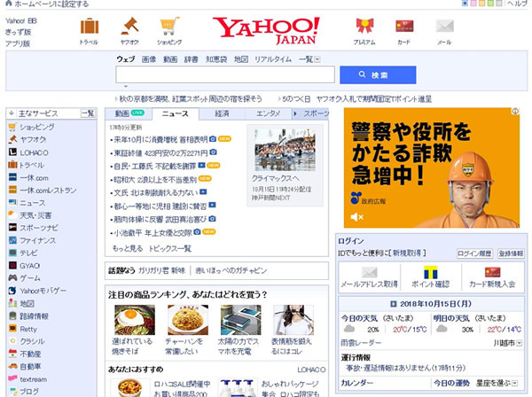Click inside the search text field
Viewport: 532px width, 397px height.
tap(223, 75)
